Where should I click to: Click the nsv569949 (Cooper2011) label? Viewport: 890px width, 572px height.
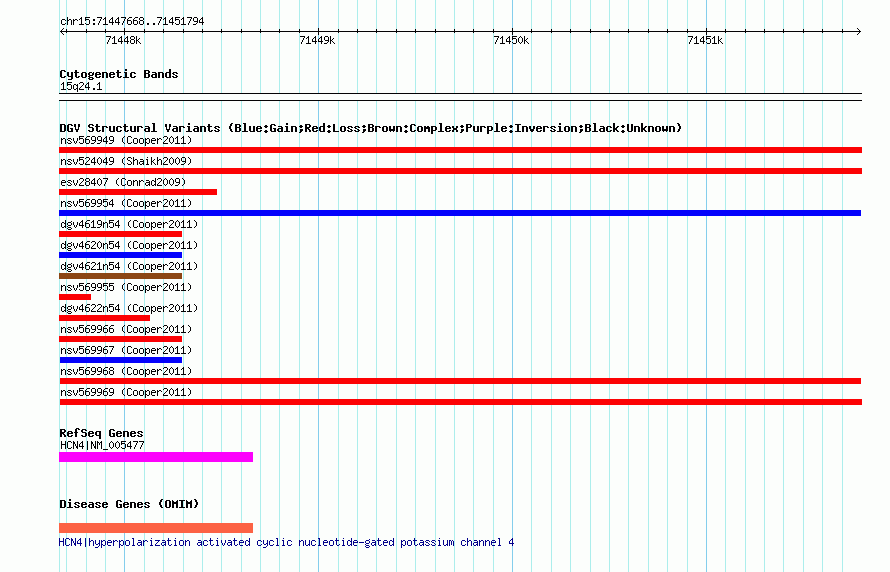tap(126, 140)
